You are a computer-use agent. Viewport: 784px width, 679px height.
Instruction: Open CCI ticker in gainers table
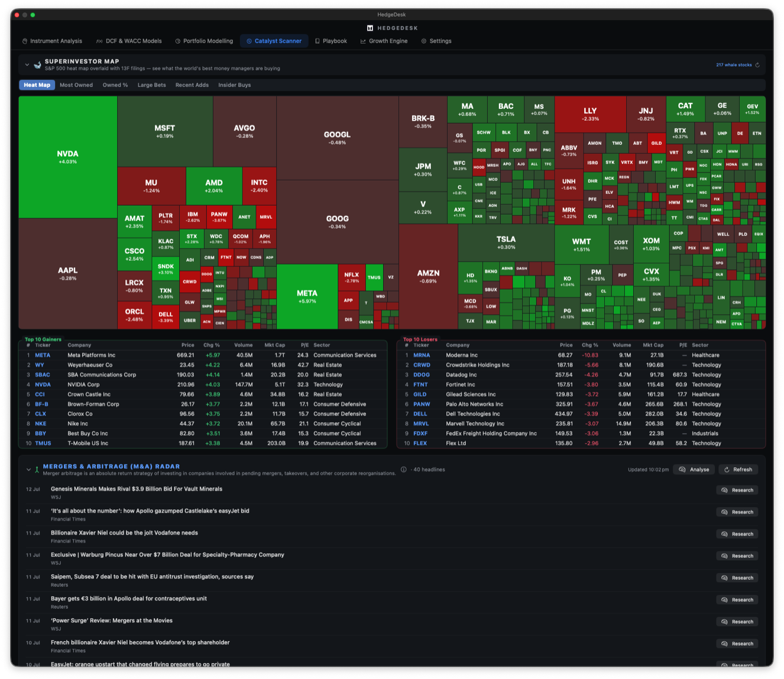click(x=40, y=395)
